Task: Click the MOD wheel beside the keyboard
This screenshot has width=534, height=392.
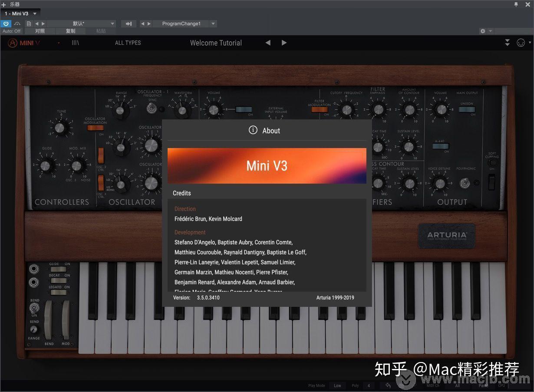Action: (x=66, y=321)
